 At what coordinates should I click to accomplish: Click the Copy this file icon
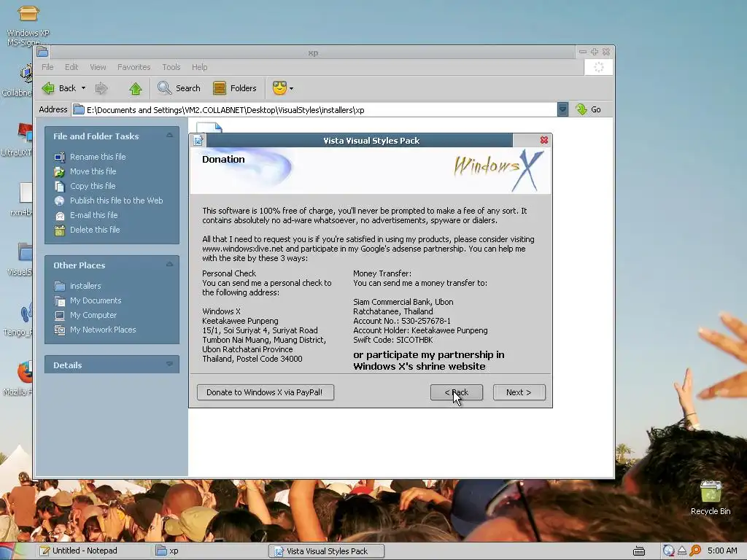[60, 187]
